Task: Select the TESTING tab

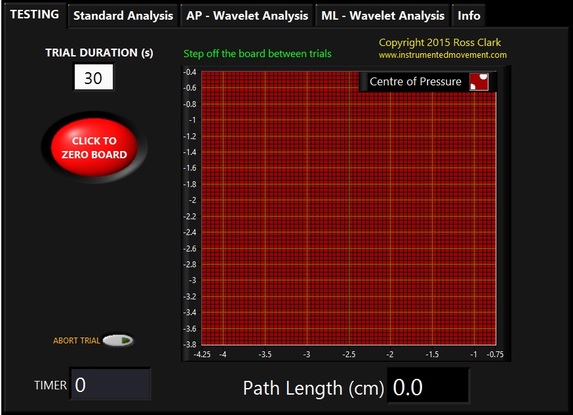Action: (34, 15)
